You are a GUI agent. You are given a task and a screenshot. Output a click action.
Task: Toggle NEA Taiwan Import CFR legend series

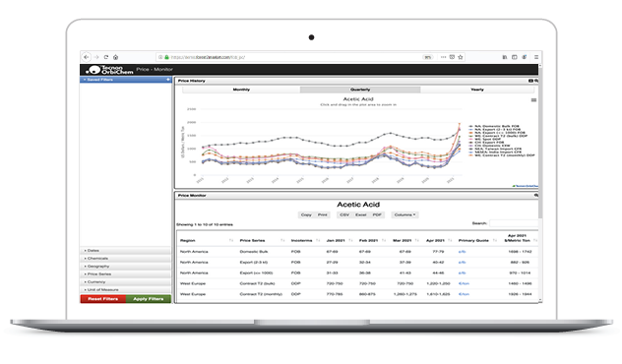[495, 149]
